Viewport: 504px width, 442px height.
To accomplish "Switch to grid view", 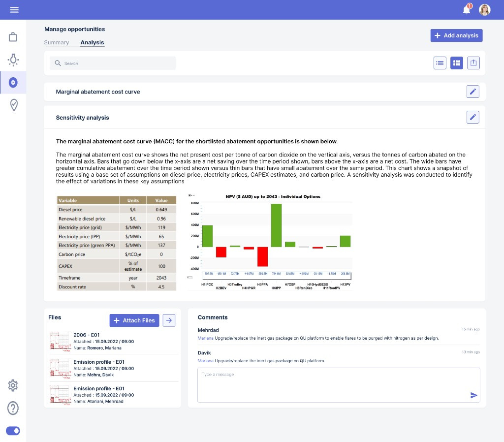I will point(456,63).
